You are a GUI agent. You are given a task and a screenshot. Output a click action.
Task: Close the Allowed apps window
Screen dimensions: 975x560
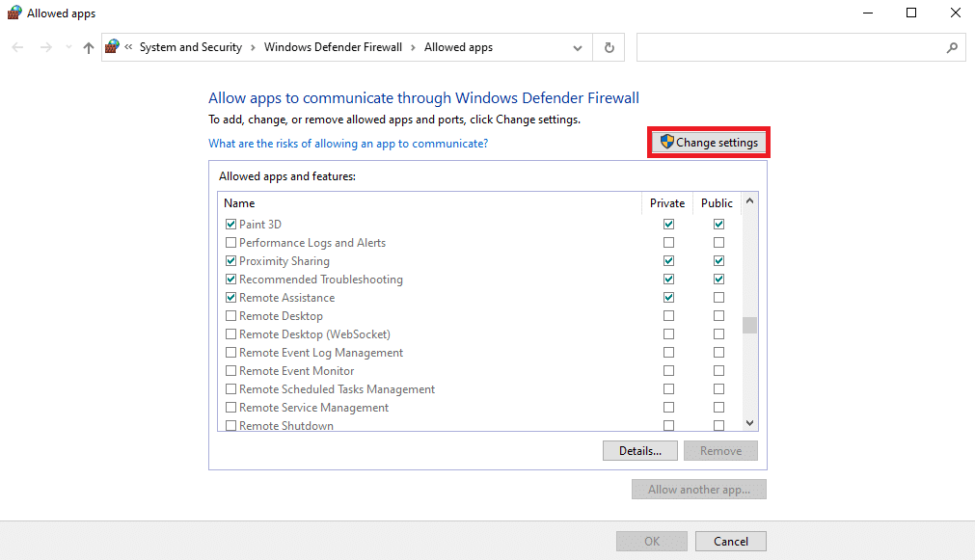[x=955, y=13]
